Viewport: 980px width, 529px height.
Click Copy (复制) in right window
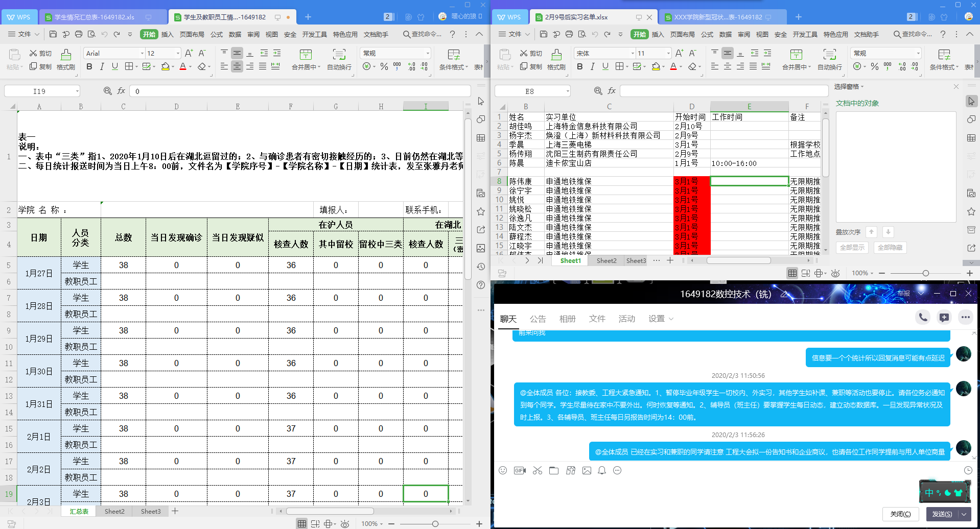pyautogui.click(x=531, y=66)
